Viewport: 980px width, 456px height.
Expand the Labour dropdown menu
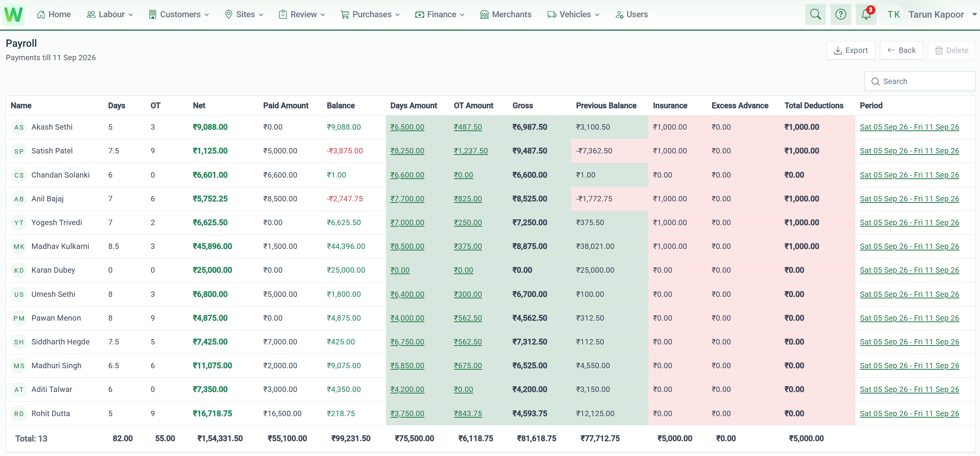coord(110,15)
